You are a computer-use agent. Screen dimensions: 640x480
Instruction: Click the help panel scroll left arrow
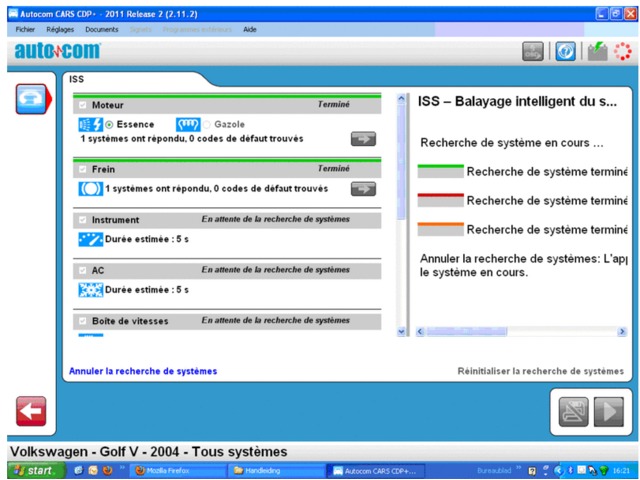(x=420, y=331)
